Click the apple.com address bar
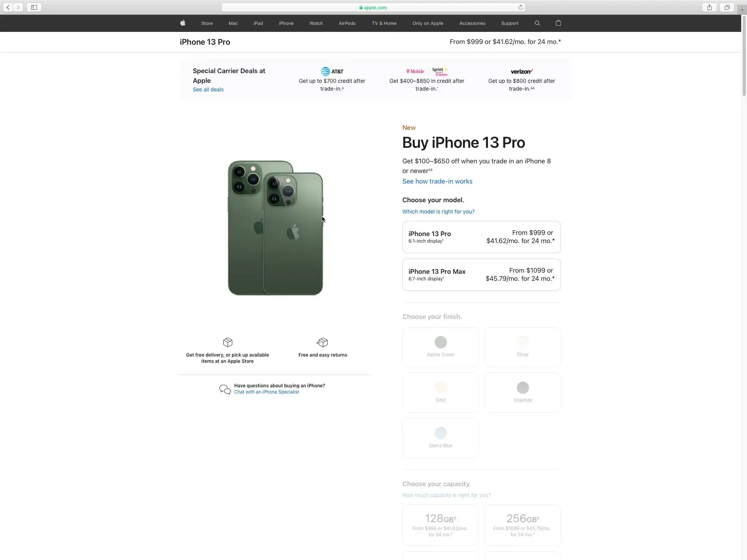This screenshot has width=747, height=560. pyautogui.click(x=373, y=7)
